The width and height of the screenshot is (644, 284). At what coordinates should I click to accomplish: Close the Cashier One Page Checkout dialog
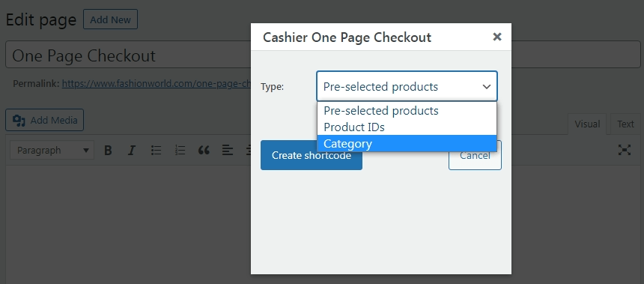497,37
